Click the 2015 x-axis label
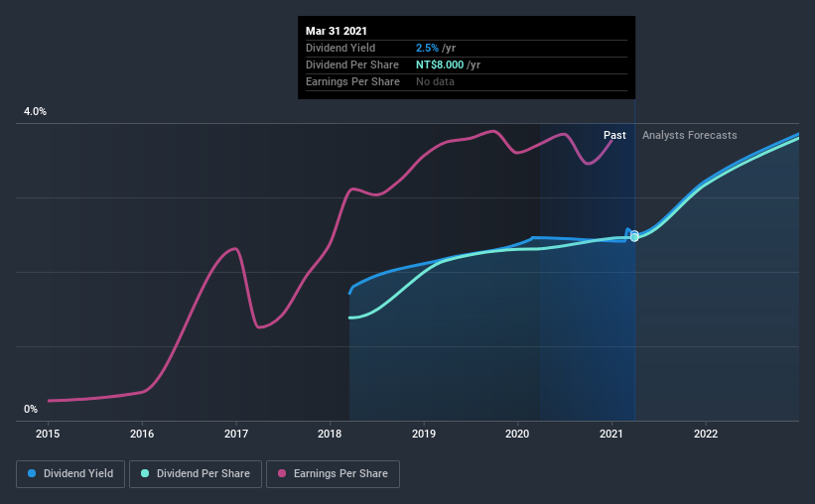The width and height of the screenshot is (815, 504). pyautogui.click(x=48, y=434)
